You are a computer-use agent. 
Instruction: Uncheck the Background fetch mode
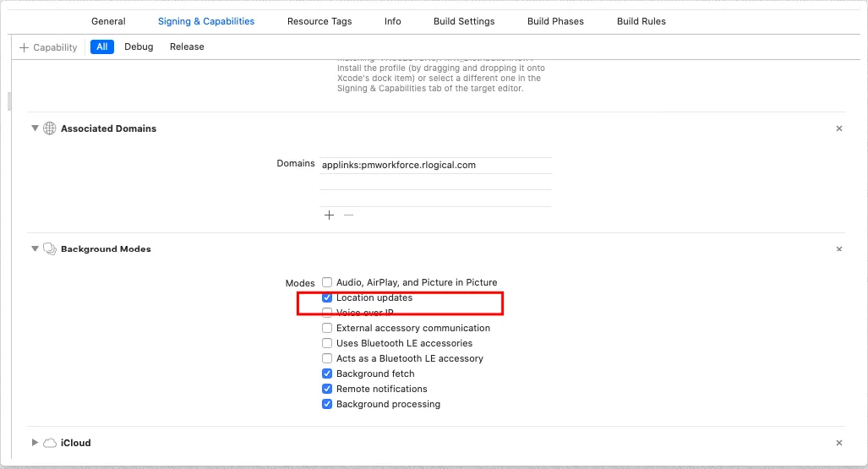(x=327, y=374)
